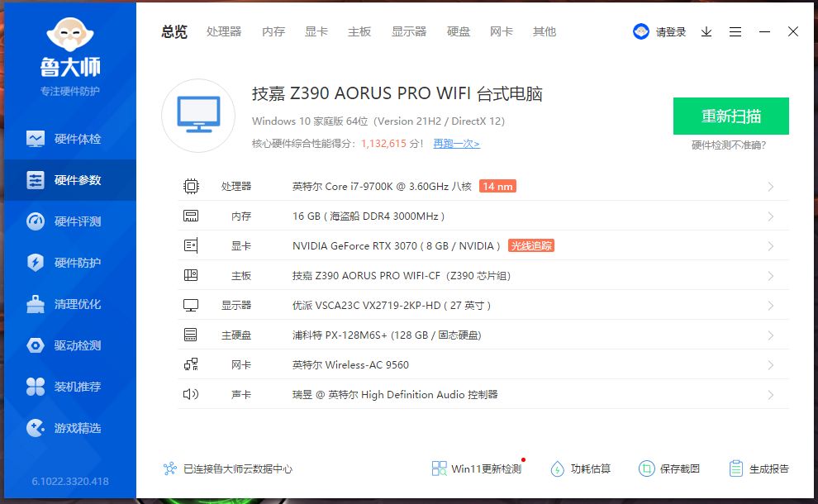Open 硬件防护 from the sidebar
Screen dimensions: 818x504
pyautogui.click(x=69, y=262)
